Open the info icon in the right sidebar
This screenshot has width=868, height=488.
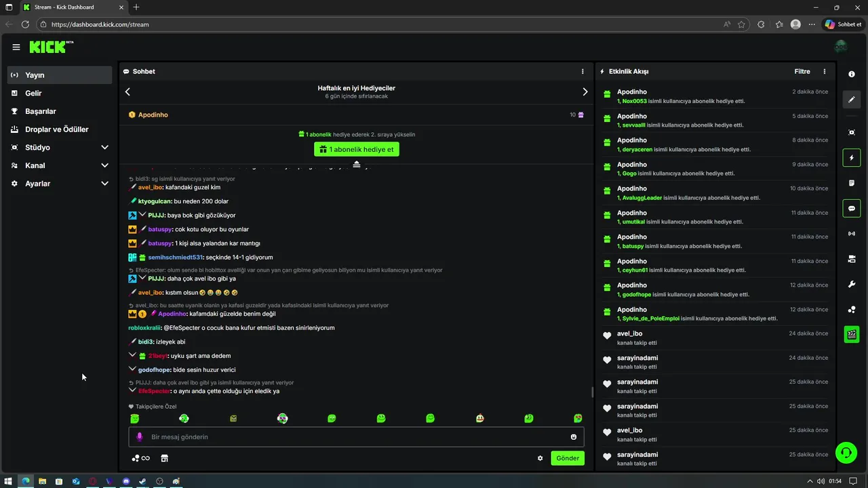point(852,75)
